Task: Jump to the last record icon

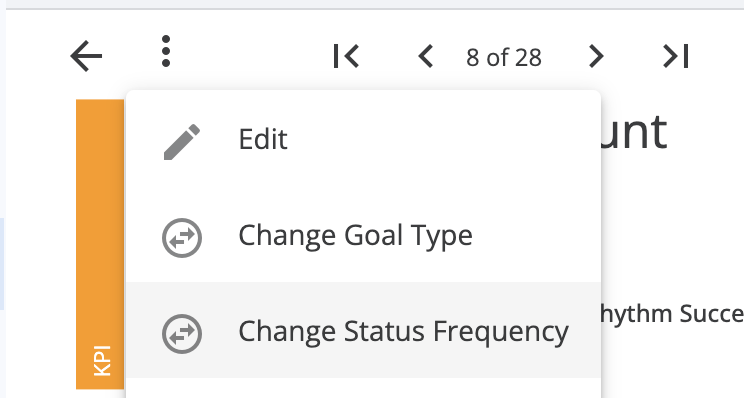Action: pyautogui.click(x=675, y=56)
